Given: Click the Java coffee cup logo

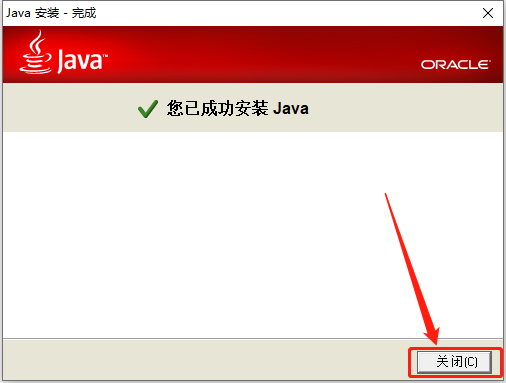Looking at the screenshot, I should pos(36,52).
